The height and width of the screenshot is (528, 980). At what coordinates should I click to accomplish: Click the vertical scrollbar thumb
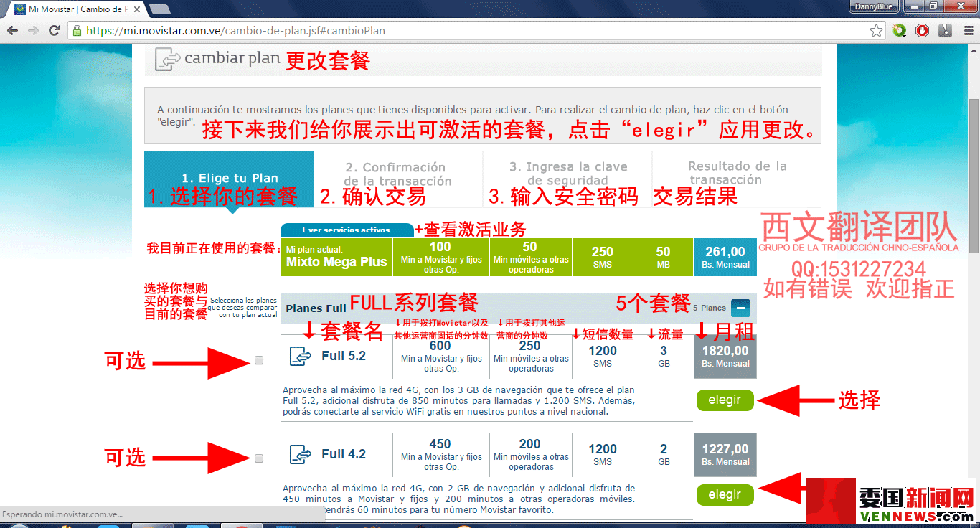click(974, 176)
